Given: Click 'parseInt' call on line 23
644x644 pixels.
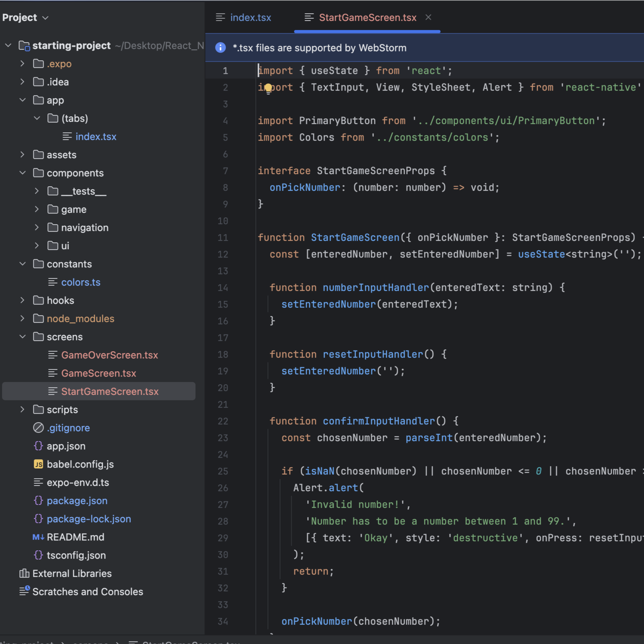Looking at the screenshot, I should 429,438.
